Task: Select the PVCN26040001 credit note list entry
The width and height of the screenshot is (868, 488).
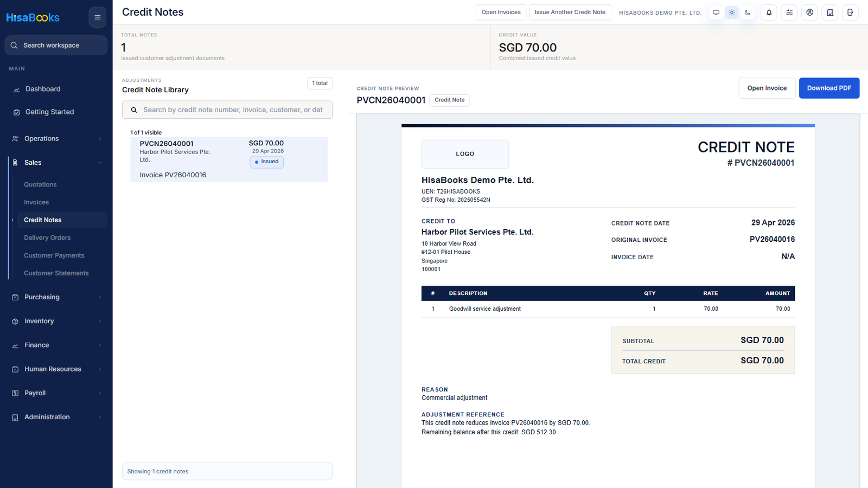Action: pyautogui.click(x=229, y=159)
